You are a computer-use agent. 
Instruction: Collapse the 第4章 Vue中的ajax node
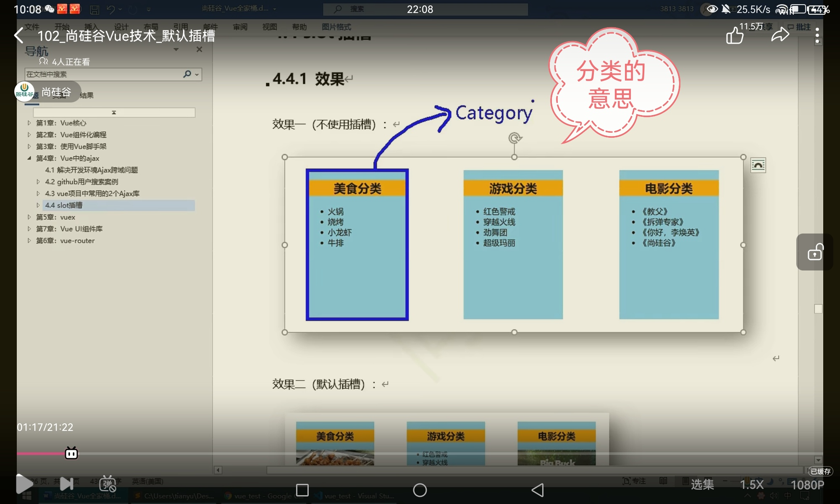coord(29,158)
